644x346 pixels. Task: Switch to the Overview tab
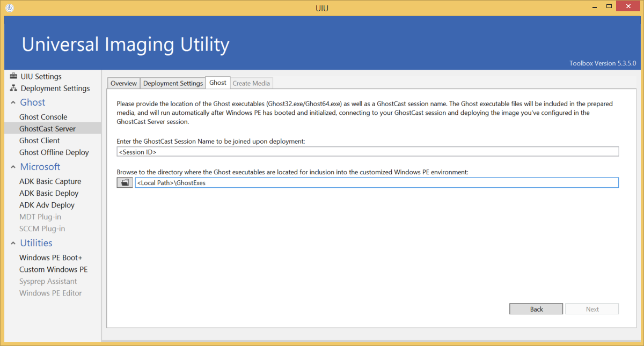click(123, 83)
